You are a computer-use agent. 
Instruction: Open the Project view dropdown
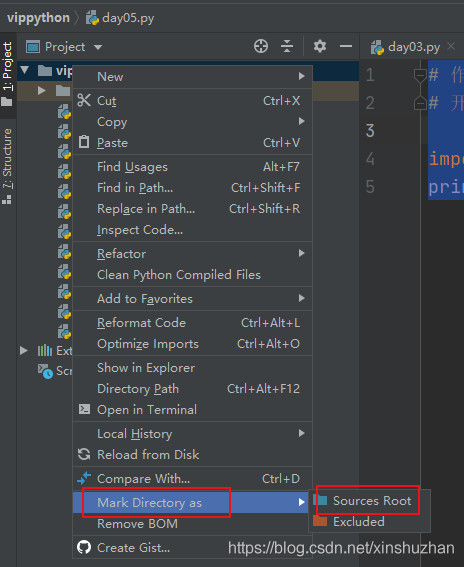pyautogui.click(x=98, y=47)
